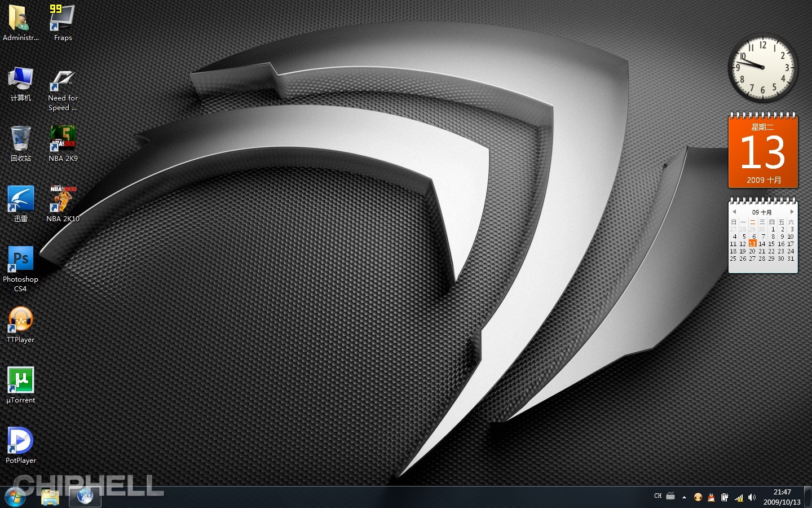Select the NBA 2K10 shortcut
The height and width of the screenshot is (508, 812).
(63, 204)
